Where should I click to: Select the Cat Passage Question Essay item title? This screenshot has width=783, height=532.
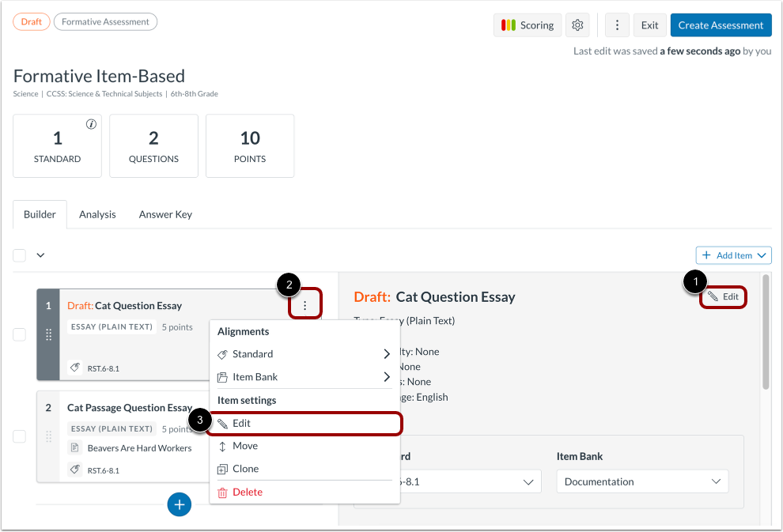(x=130, y=408)
